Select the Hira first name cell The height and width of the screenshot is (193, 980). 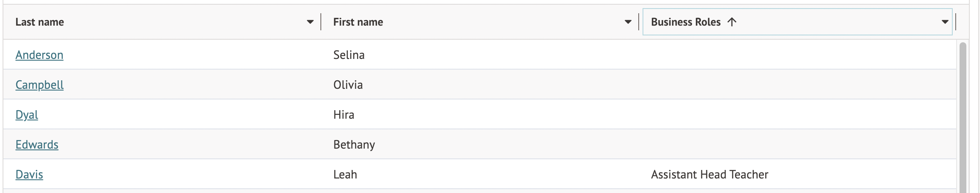click(344, 115)
